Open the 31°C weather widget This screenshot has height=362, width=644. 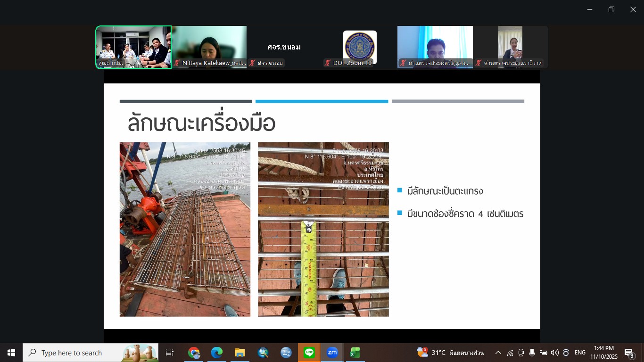click(x=450, y=353)
